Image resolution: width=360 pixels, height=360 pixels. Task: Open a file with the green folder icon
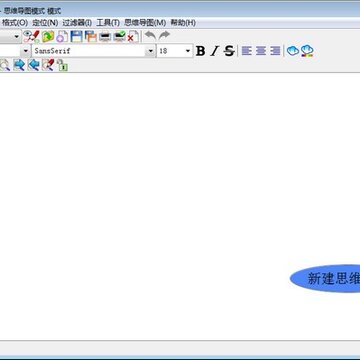pyautogui.click(x=48, y=36)
